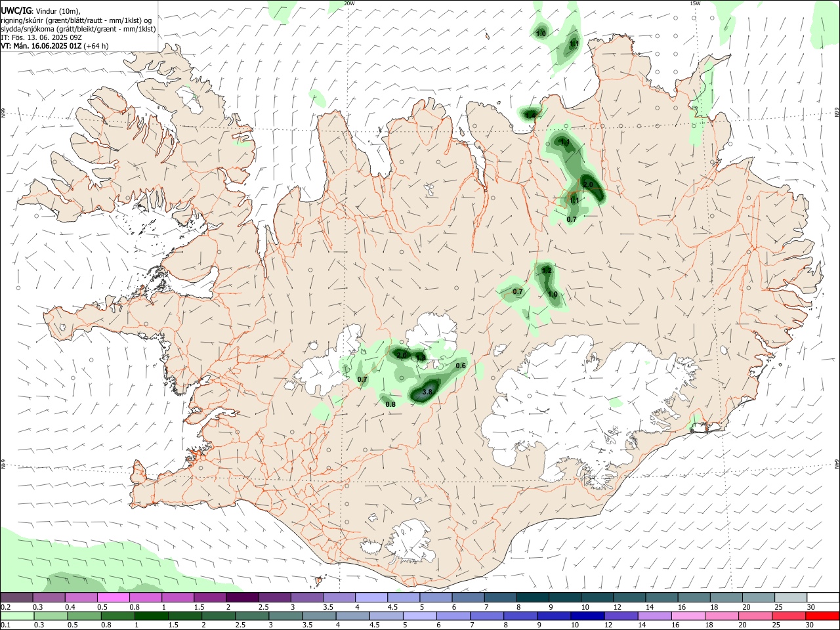The height and width of the screenshot is (630, 840).
Task: Pick the lower legend swatch starting at 2
Action: (x=219, y=616)
